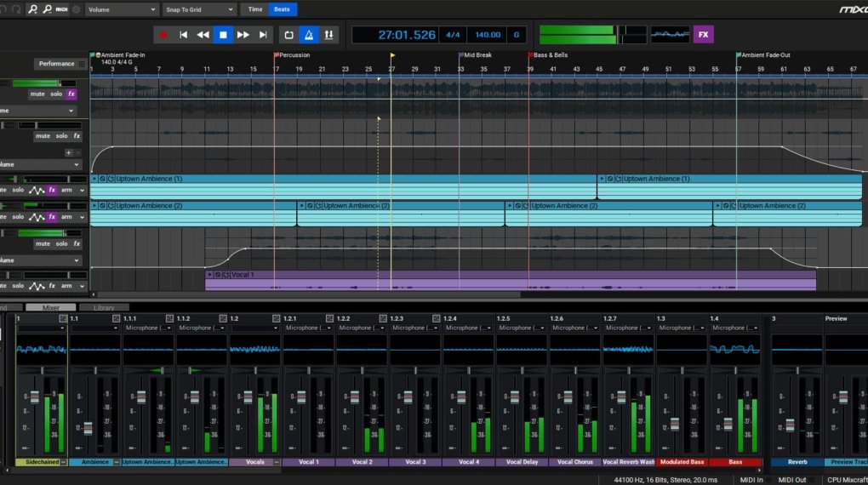Open the Performance panel button
Screen dimensions: 868x485
pos(60,64)
